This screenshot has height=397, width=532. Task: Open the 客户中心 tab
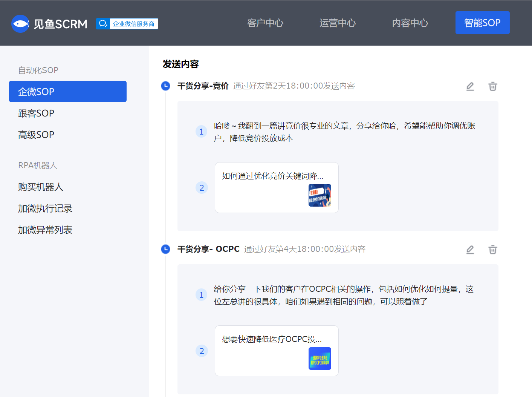point(265,23)
